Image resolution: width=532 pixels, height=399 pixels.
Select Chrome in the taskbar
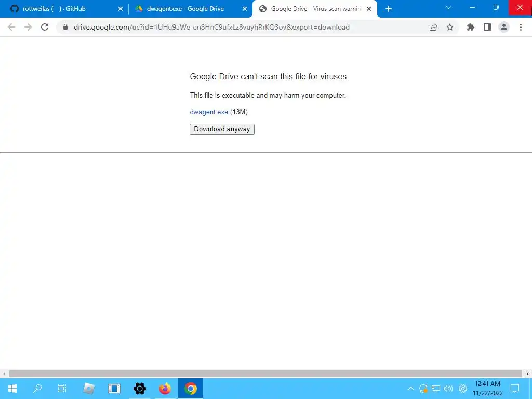point(191,389)
